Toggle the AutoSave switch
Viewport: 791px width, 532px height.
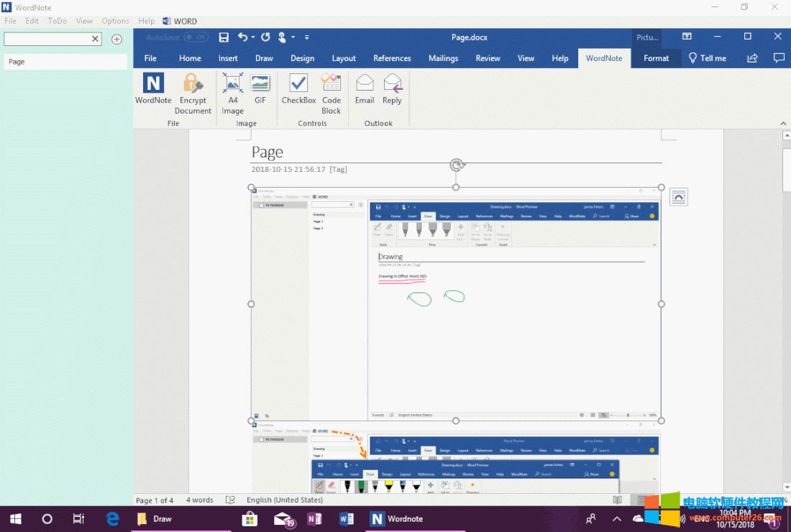coord(196,37)
